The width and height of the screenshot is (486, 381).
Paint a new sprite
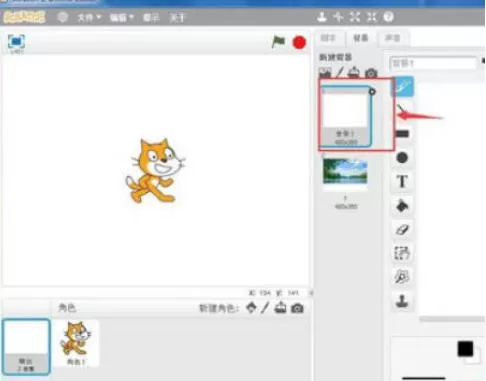[x=265, y=308]
